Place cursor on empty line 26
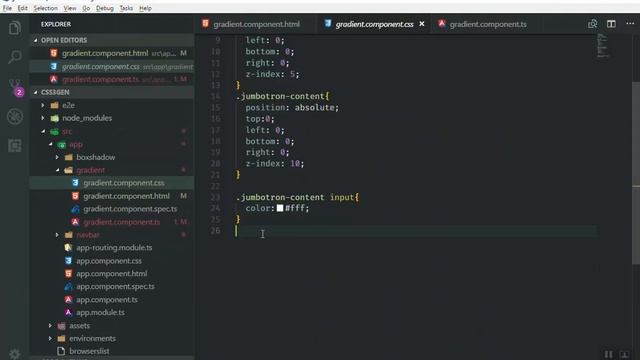 coord(416,231)
